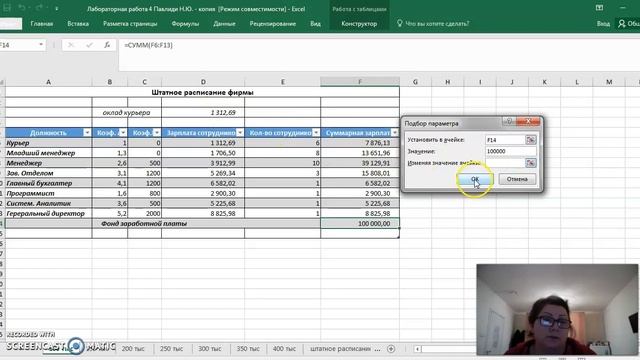Switch to the Рецензирование tab

(273, 24)
